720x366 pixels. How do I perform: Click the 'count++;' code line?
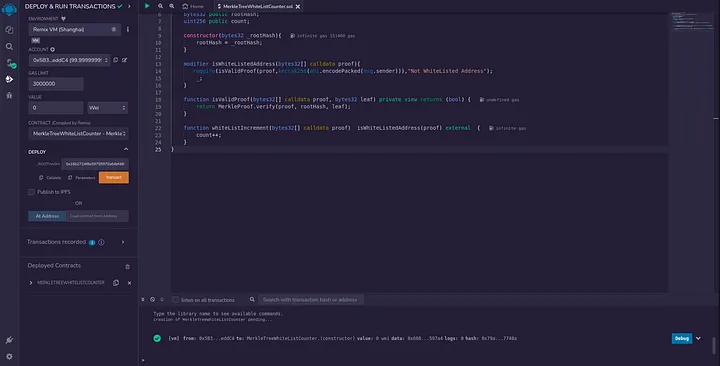click(x=208, y=135)
